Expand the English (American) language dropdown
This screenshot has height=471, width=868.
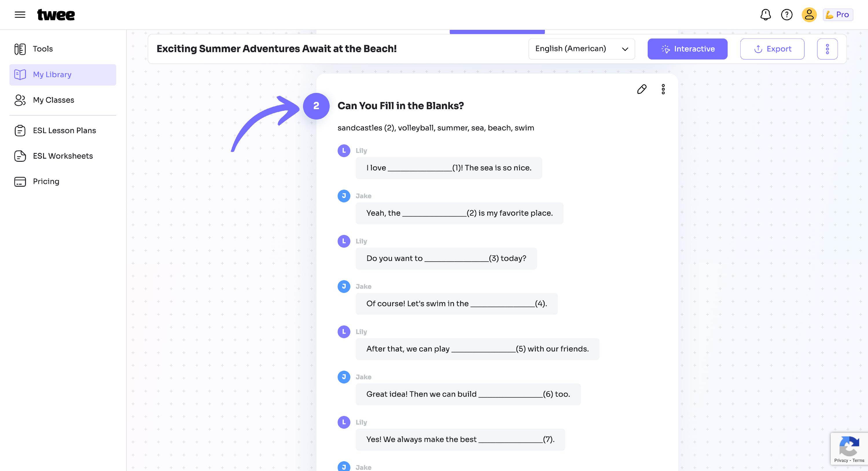[582, 49]
